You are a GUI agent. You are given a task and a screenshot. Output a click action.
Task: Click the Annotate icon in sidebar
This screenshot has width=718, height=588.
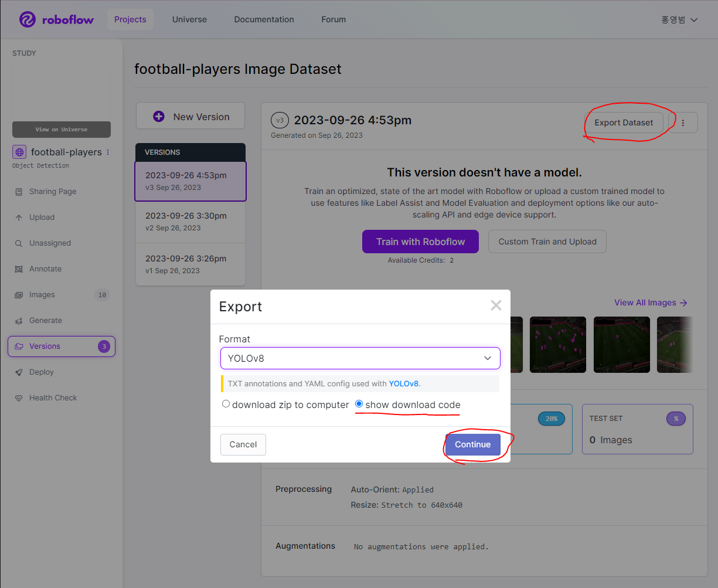[18, 269]
